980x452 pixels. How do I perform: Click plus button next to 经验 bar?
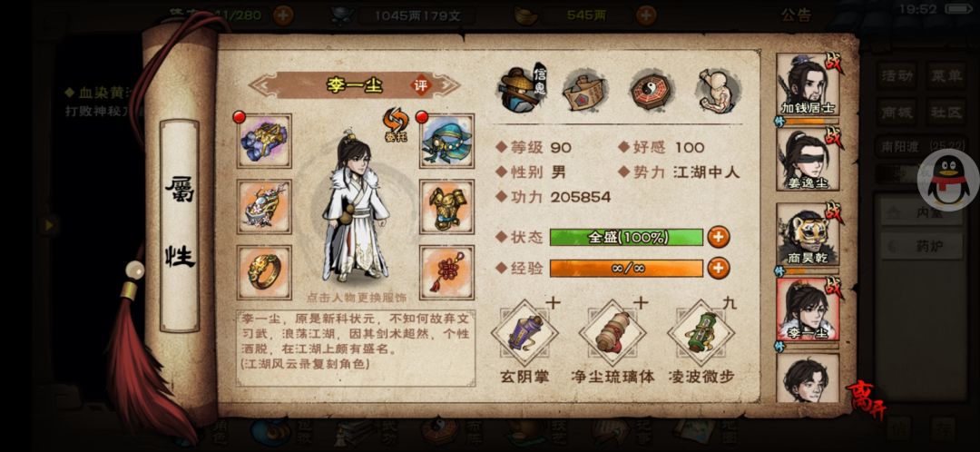click(x=718, y=268)
